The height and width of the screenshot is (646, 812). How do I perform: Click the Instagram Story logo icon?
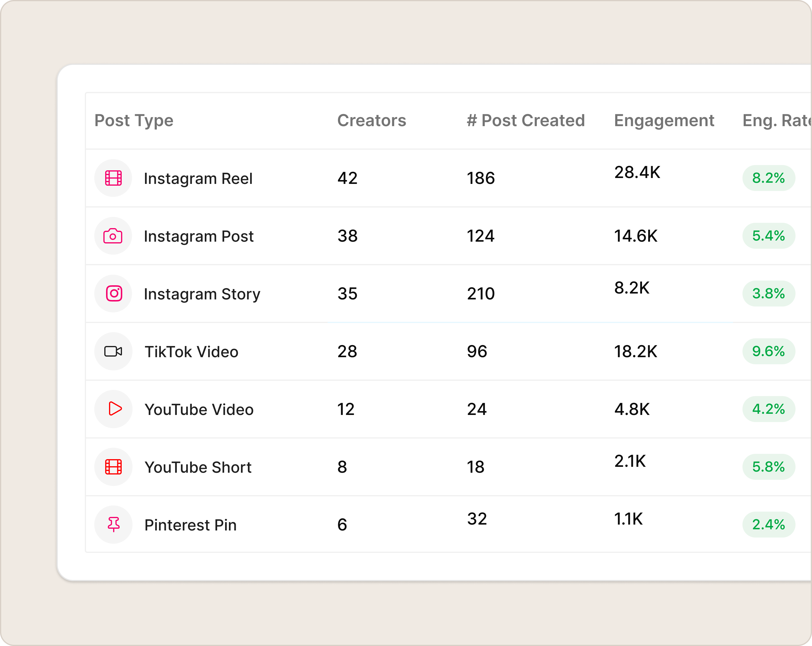[x=114, y=294]
